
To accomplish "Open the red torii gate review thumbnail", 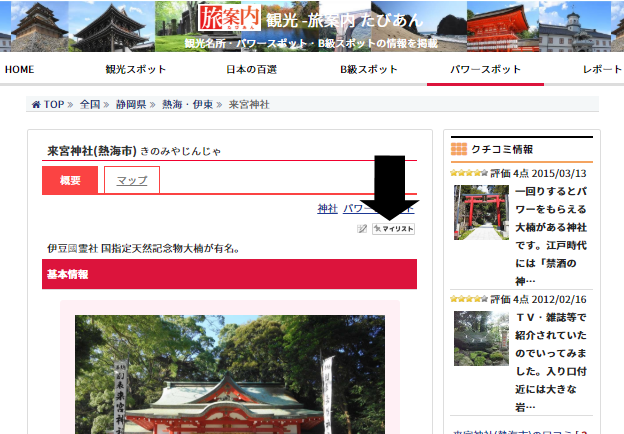I will click(x=480, y=212).
